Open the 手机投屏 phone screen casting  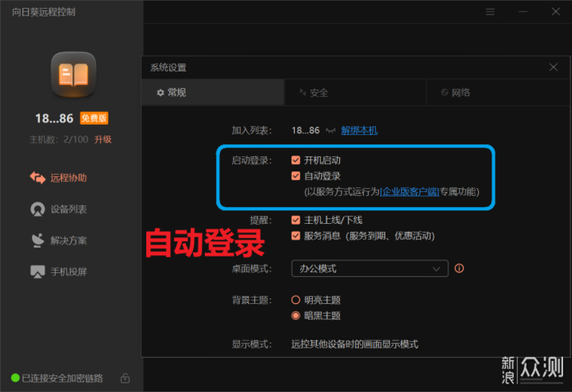tap(58, 272)
